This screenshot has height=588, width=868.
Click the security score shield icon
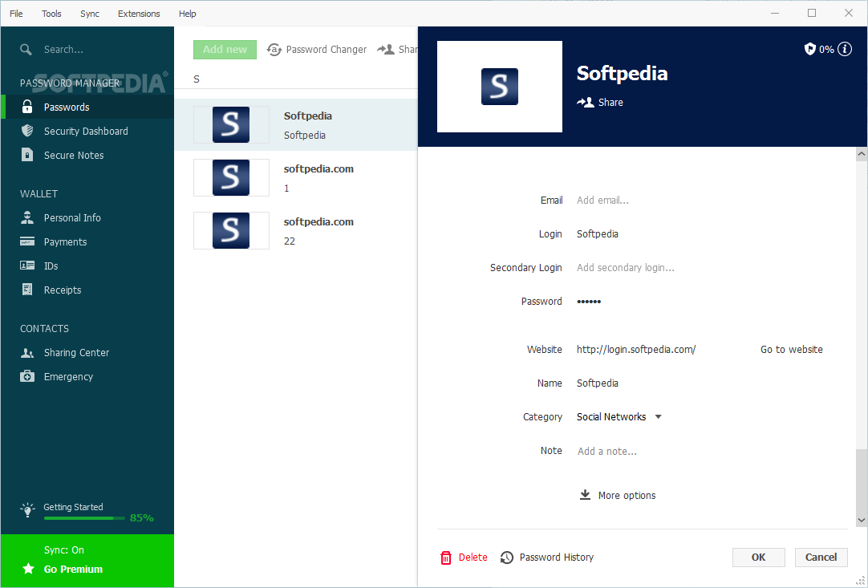[x=810, y=49]
